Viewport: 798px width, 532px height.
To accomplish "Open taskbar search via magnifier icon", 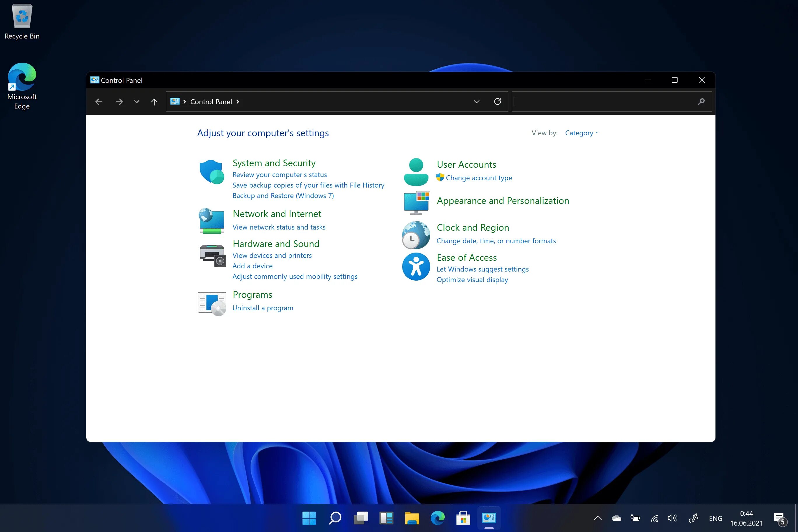I will 335,517.
